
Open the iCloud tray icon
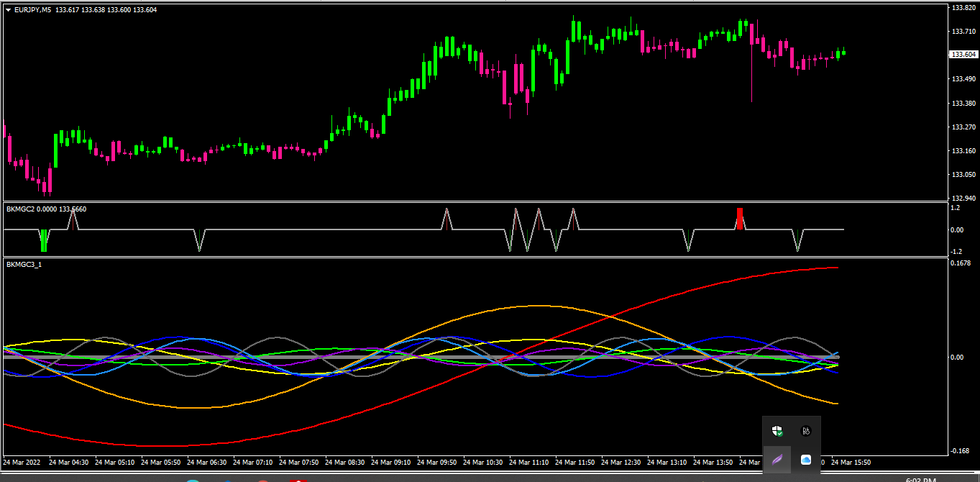[806, 460]
